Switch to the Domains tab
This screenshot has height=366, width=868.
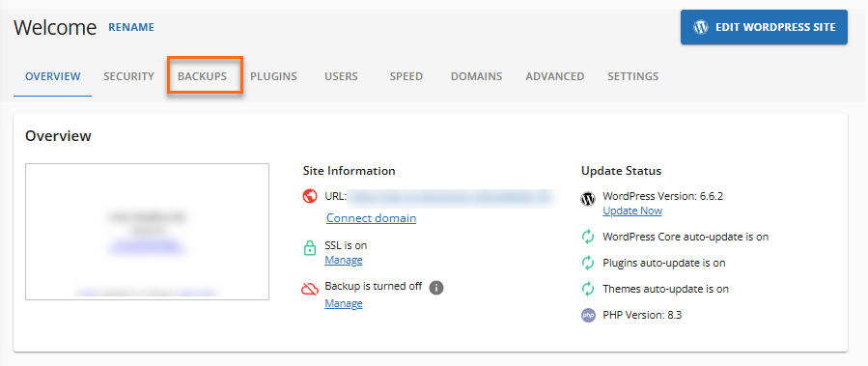[477, 76]
